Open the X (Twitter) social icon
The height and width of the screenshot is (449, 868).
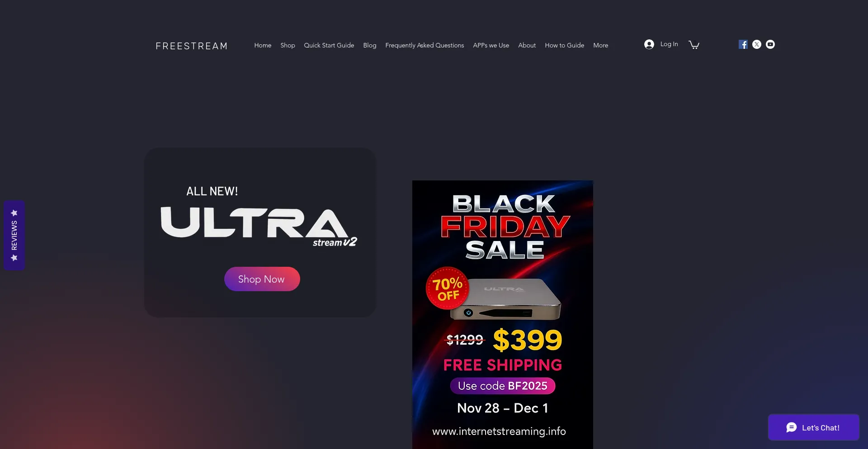[x=756, y=44]
